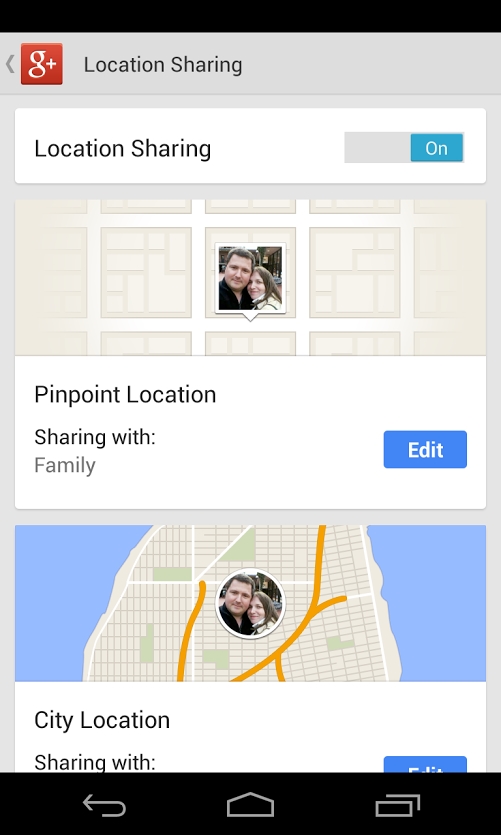Screen dimensions: 501x835
Task: Tap the circular profile photo on city map
Action: pyautogui.click(x=250, y=603)
